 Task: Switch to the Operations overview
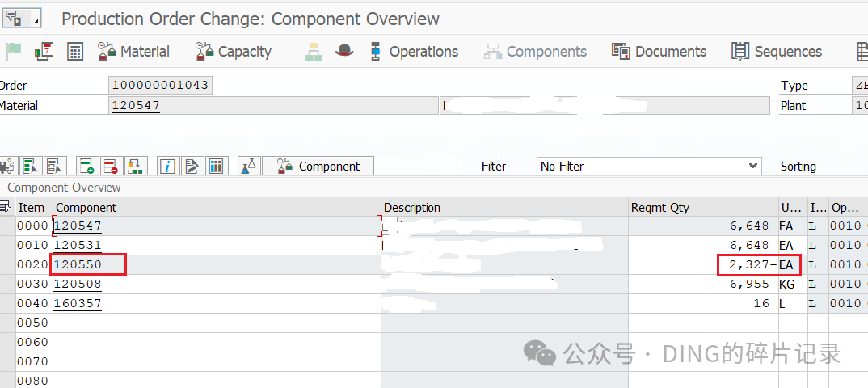point(414,52)
